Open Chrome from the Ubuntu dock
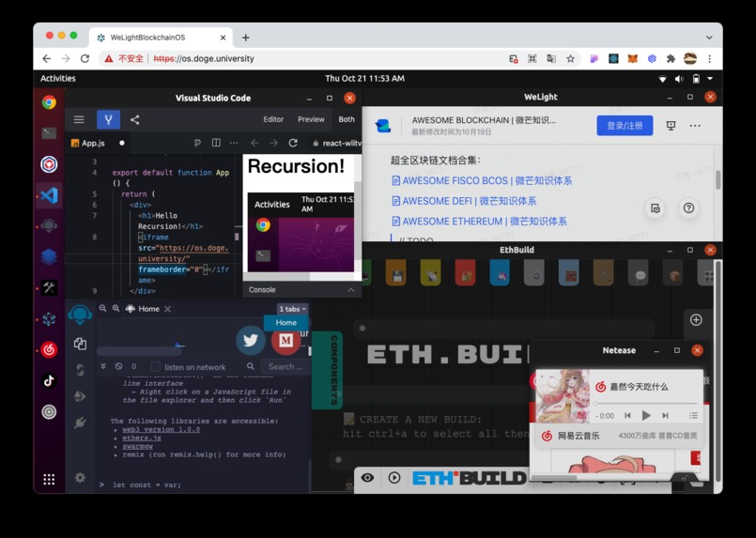 49,102
